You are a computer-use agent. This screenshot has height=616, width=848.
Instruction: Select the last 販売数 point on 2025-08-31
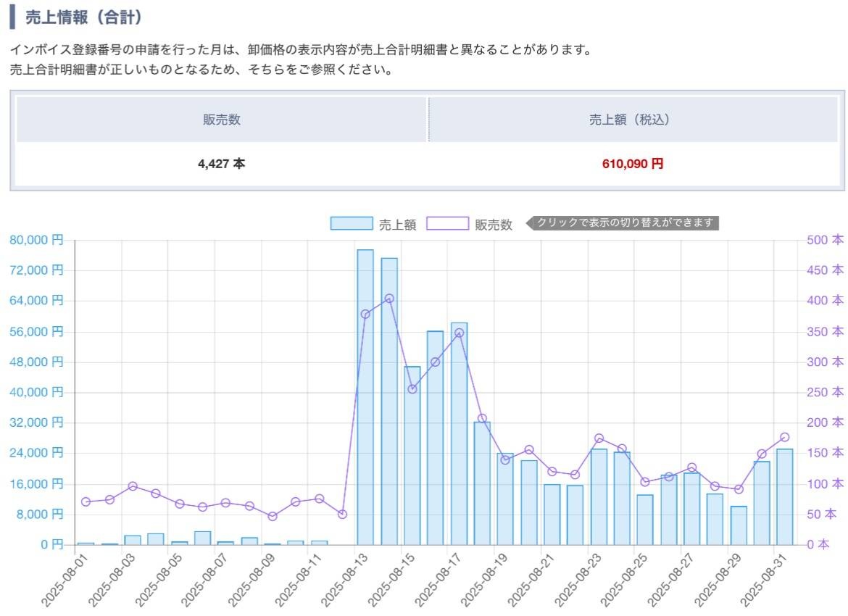pos(785,437)
